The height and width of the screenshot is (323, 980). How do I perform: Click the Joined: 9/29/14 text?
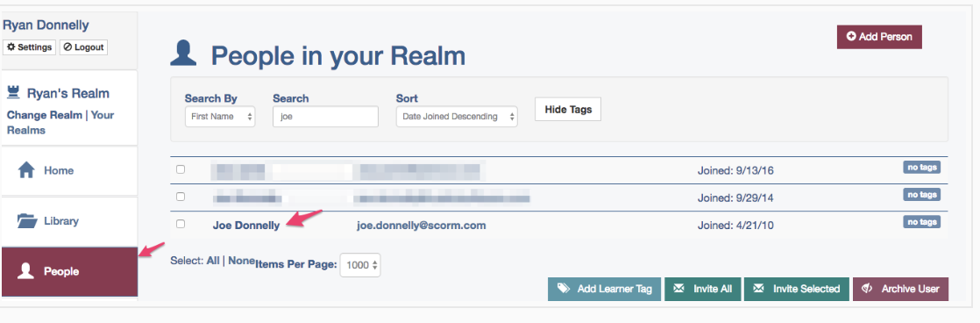click(x=735, y=197)
